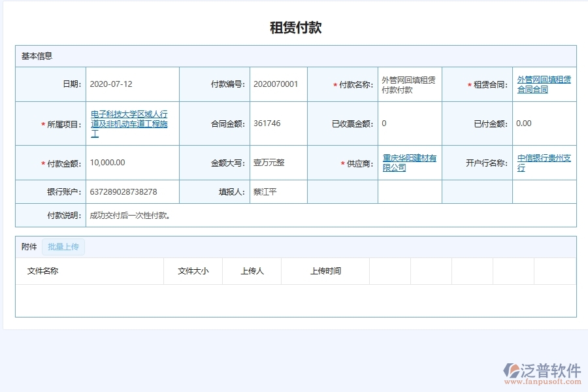Click the 上传人 column header

pos(252,271)
